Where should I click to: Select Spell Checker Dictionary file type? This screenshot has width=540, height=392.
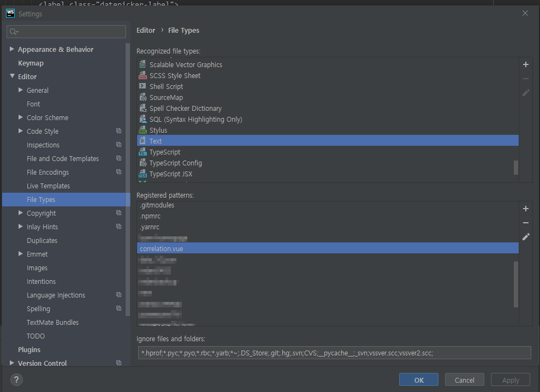328,108
